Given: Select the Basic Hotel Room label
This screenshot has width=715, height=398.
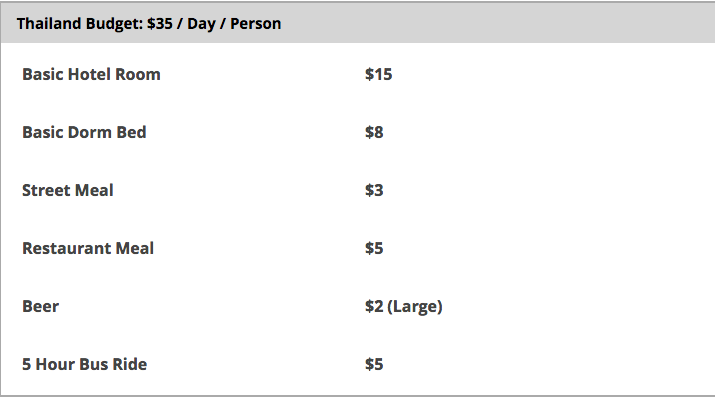Looking at the screenshot, I should [x=91, y=74].
